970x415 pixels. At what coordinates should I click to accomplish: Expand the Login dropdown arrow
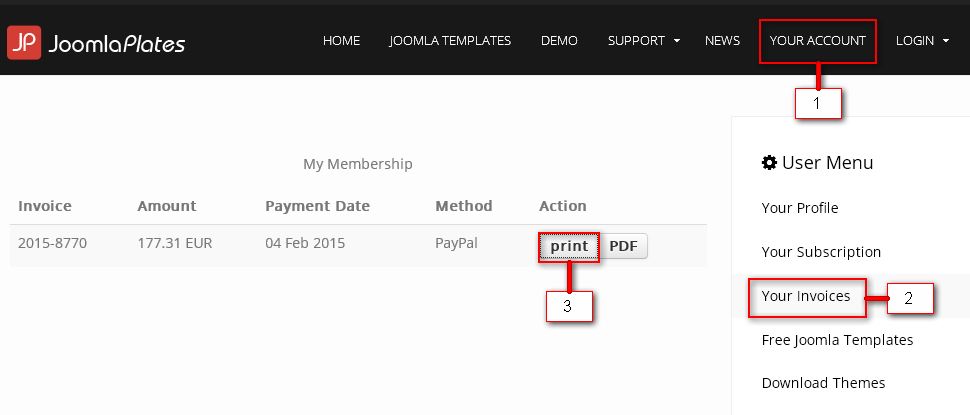[946, 41]
